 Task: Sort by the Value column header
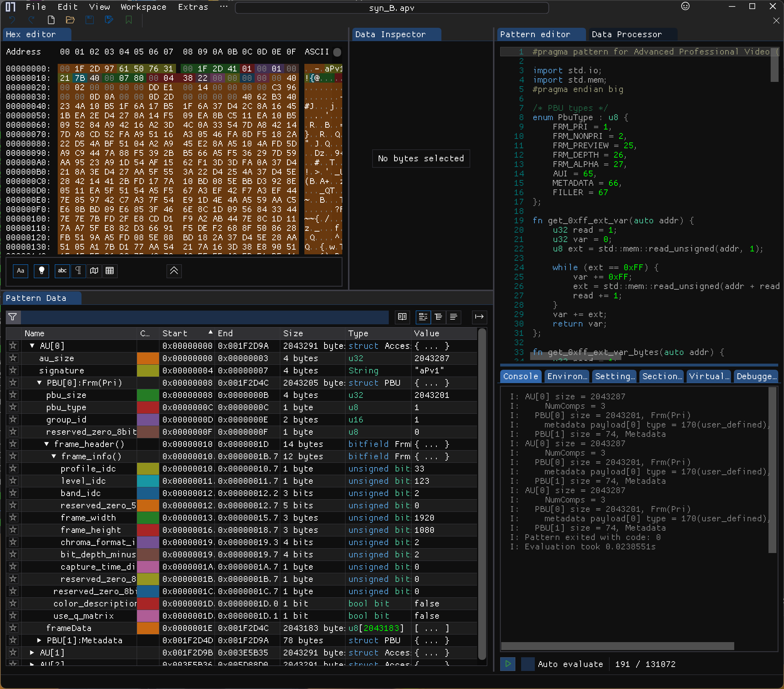[x=444, y=333]
